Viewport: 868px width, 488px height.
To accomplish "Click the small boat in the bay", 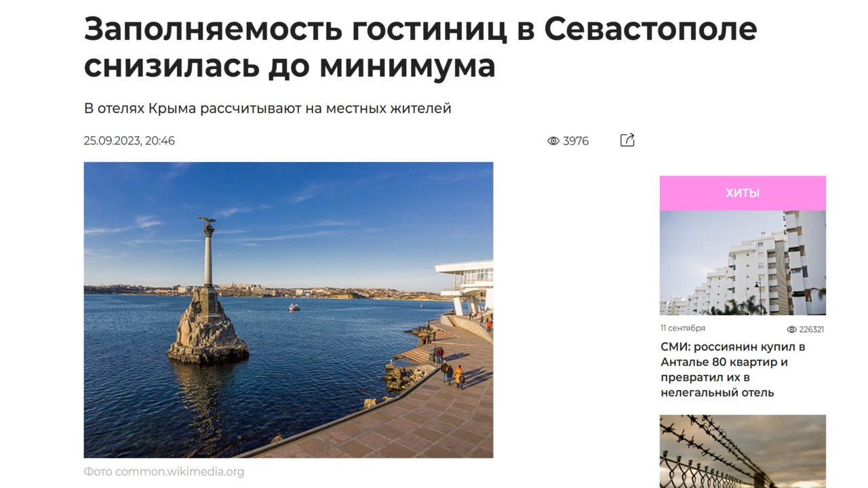I will (x=294, y=307).
